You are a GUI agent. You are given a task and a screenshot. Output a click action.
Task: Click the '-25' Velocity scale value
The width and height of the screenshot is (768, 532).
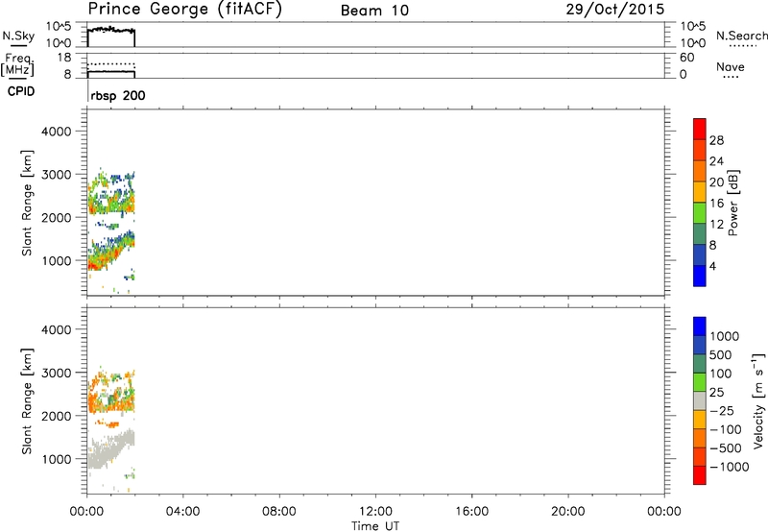coord(722,411)
